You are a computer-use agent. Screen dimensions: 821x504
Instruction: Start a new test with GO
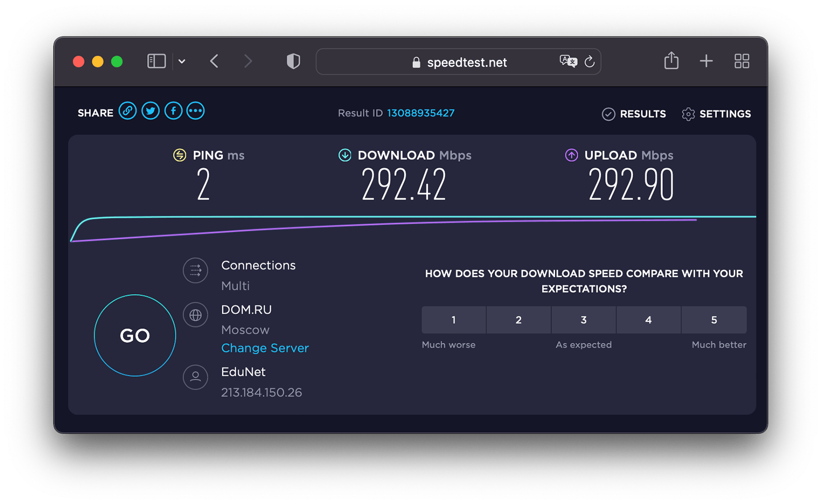(135, 336)
